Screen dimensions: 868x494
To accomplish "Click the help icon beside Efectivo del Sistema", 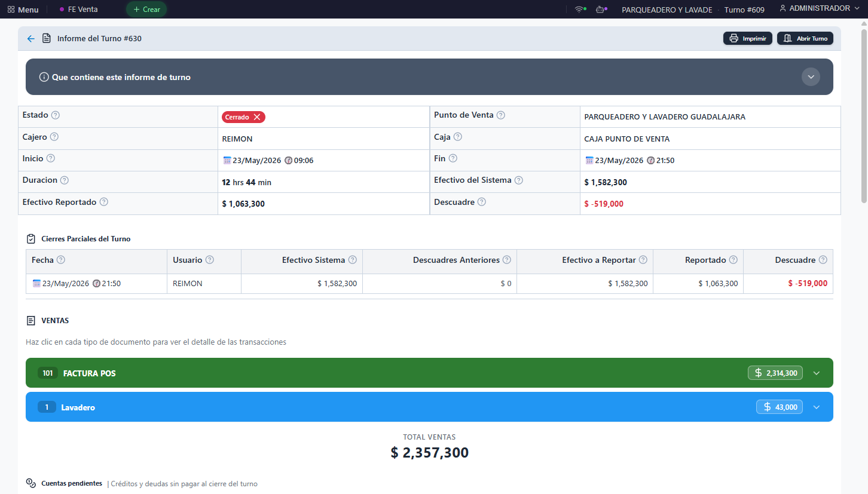I will [519, 180].
